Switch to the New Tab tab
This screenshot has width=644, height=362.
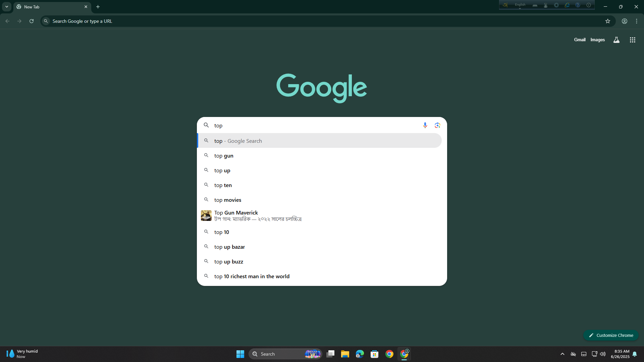50,7
